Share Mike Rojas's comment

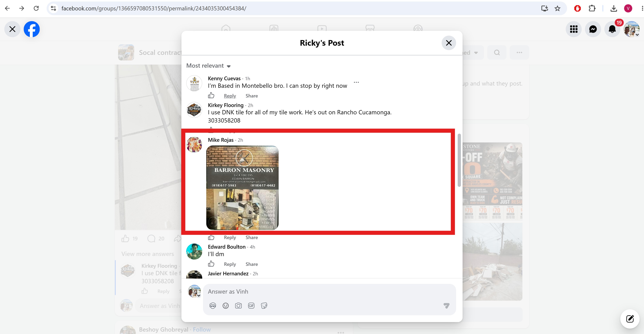(x=252, y=237)
